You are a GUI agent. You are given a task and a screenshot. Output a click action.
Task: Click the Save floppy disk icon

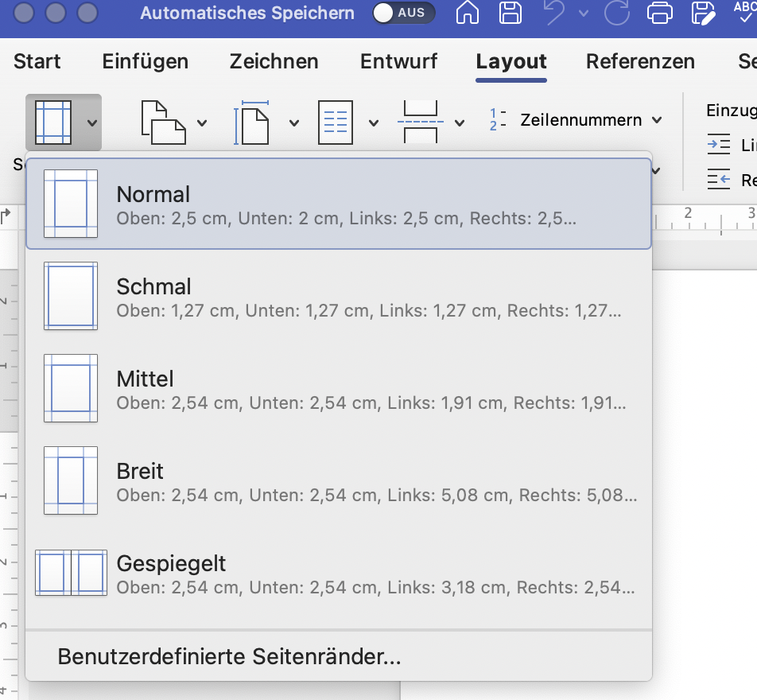(510, 14)
